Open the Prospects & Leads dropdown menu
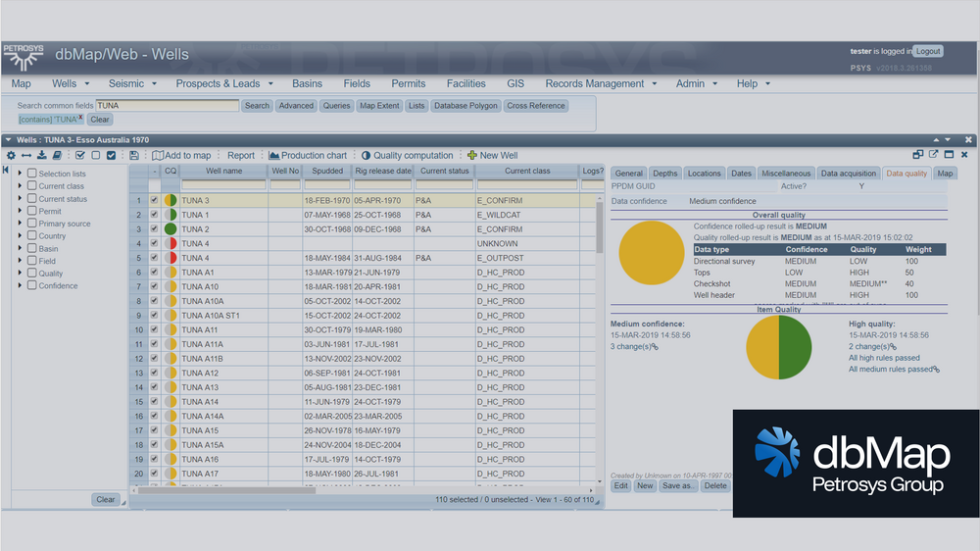The width and height of the screenshot is (980, 551). (224, 83)
